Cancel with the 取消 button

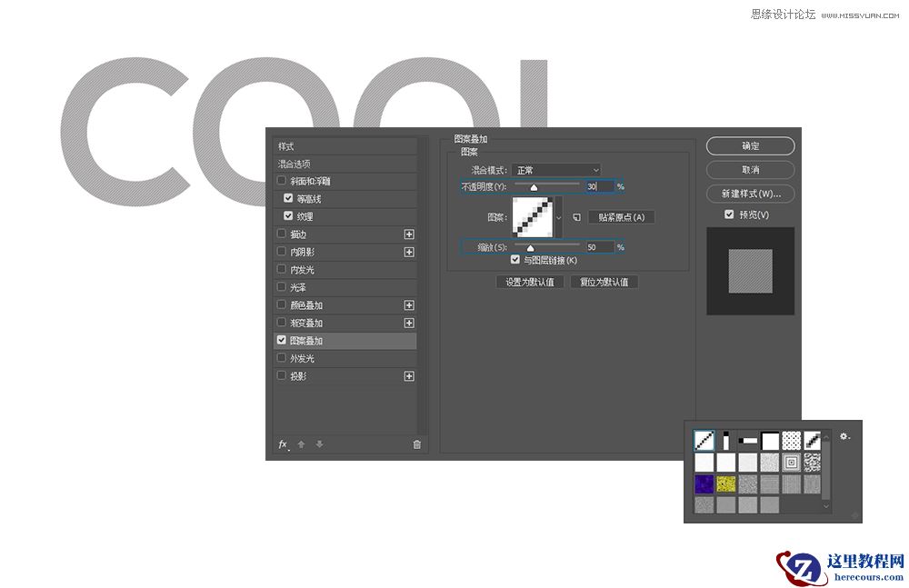750,170
